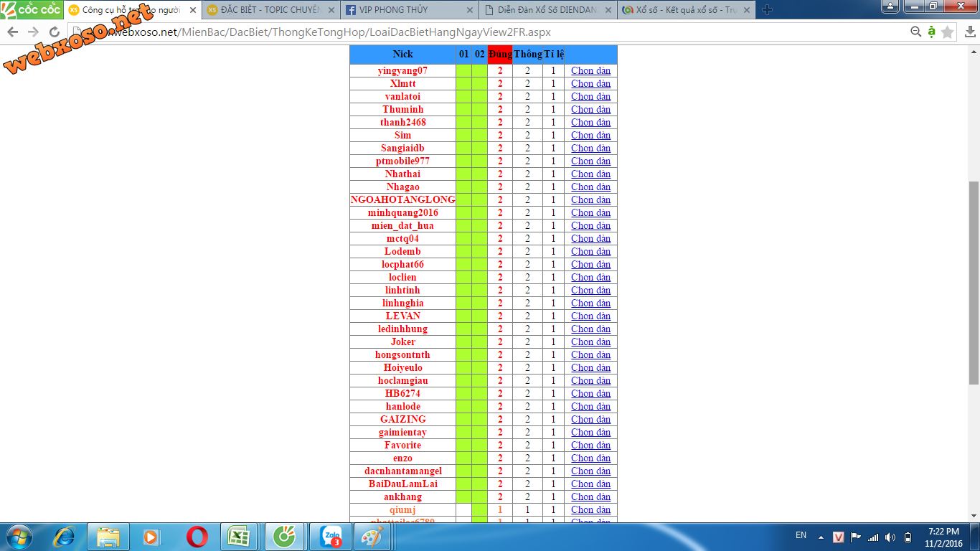Open Zalo from the taskbar

tap(330, 537)
